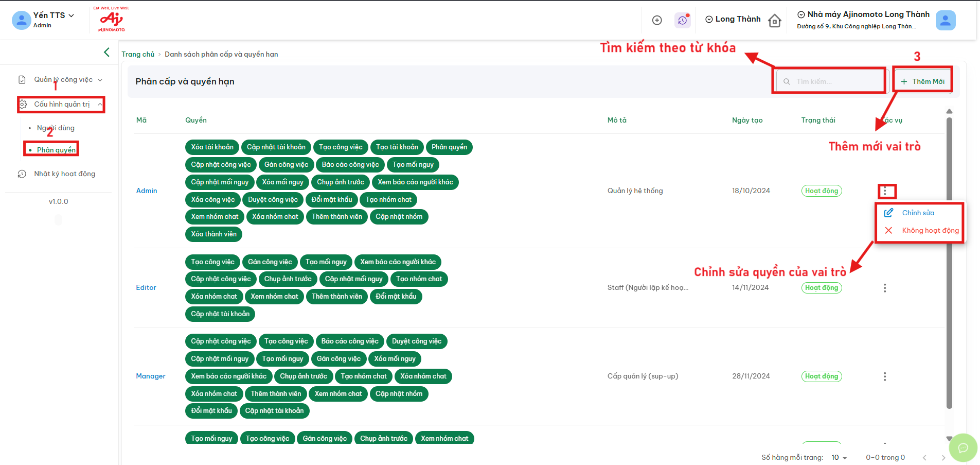The image size is (980, 465).
Task: Click Editor's Cập nhật tài khoản tag
Action: [x=220, y=314]
